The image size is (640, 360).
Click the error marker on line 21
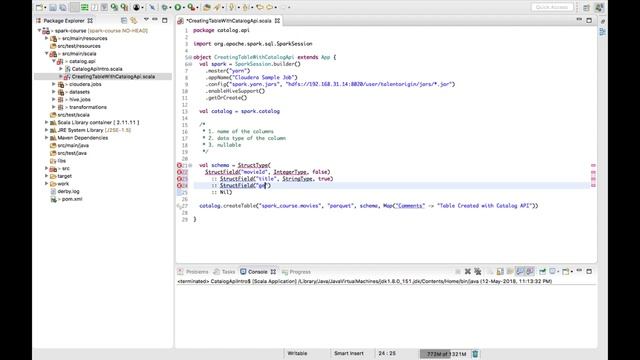[x=180, y=165]
